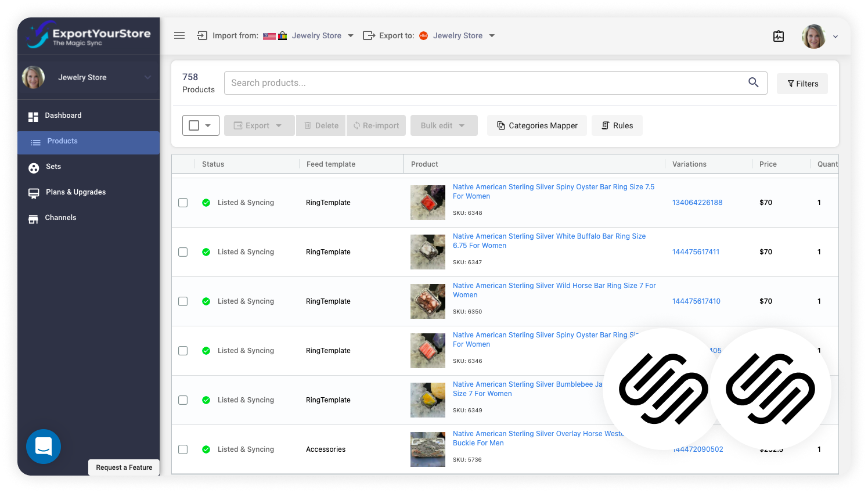Screen dimensions: 868x493
Task: Expand the Import from Jewelry Store dropdown
Action: point(351,35)
